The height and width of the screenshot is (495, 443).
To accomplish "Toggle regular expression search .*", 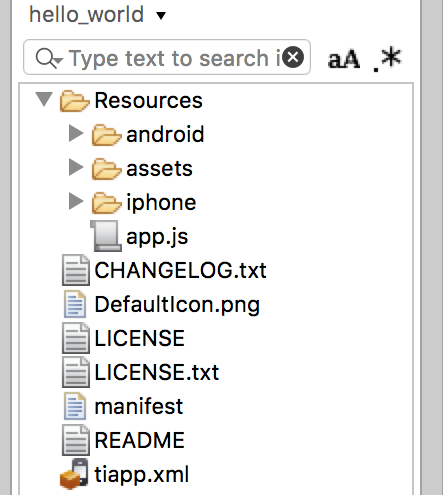I will tap(387, 59).
